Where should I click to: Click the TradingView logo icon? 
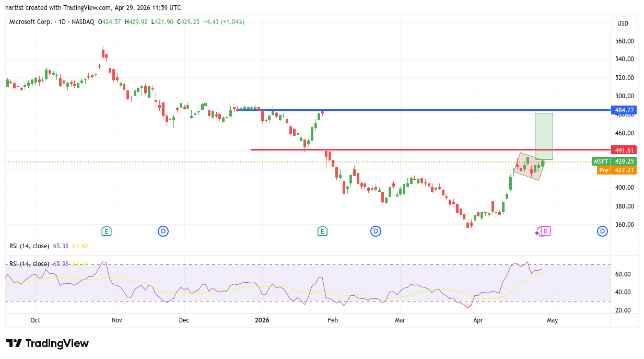point(14,343)
